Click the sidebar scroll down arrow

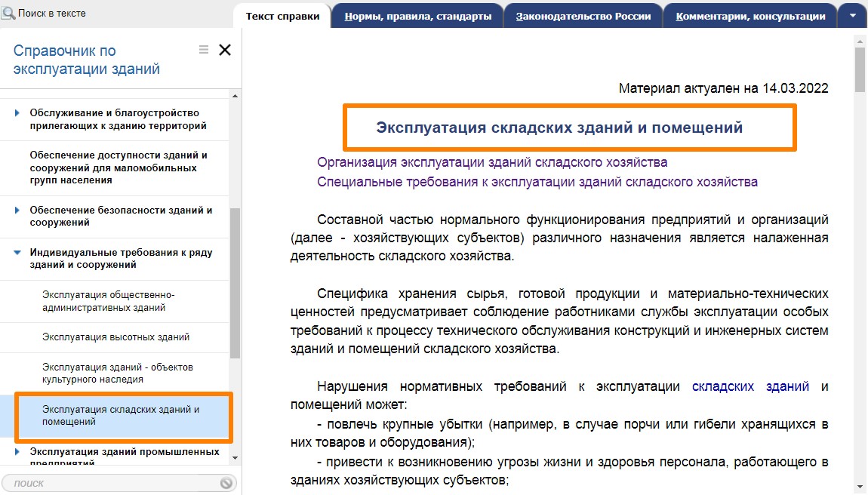pyautogui.click(x=235, y=458)
